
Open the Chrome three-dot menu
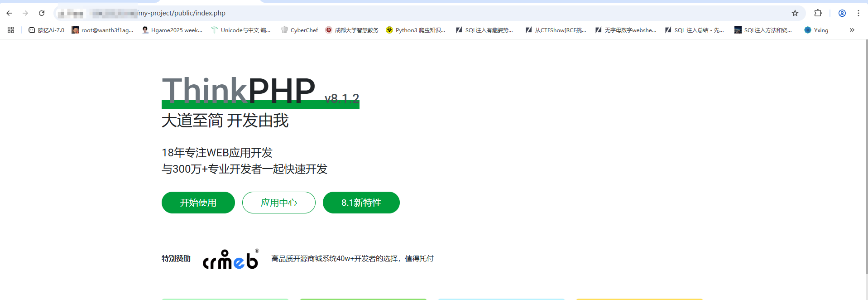858,13
